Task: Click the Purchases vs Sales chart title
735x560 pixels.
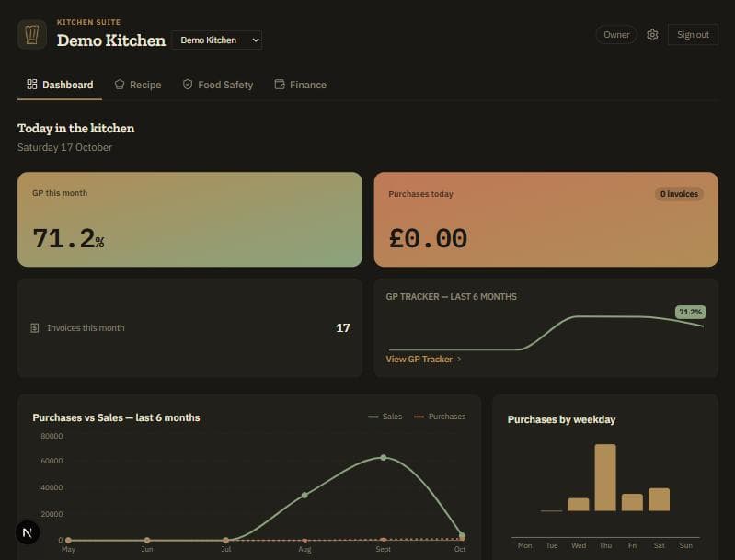Action: (116, 417)
